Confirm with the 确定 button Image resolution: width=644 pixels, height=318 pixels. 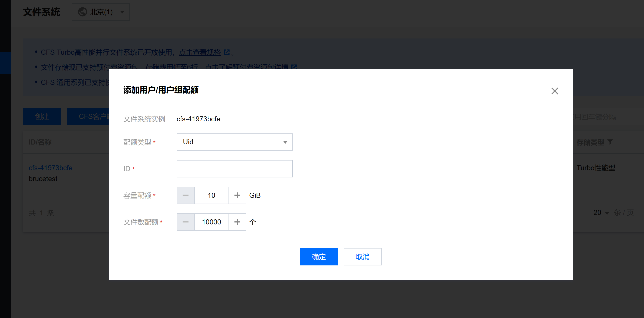(319, 257)
